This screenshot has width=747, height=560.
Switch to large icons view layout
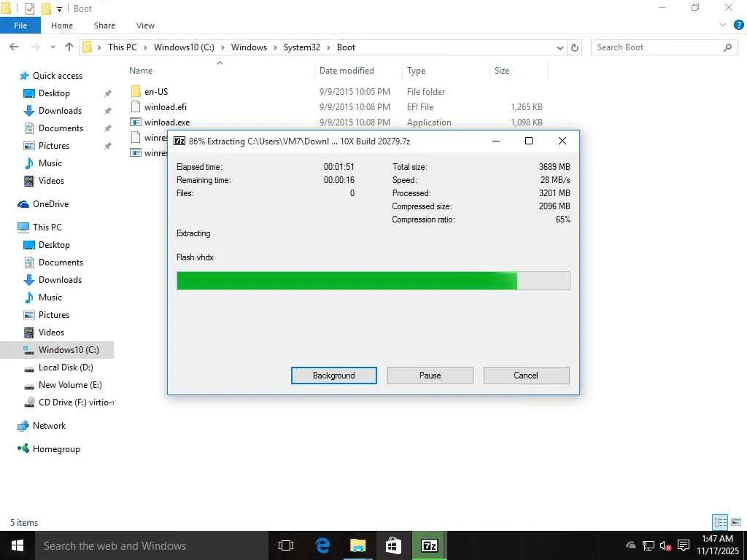click(736, 522)
